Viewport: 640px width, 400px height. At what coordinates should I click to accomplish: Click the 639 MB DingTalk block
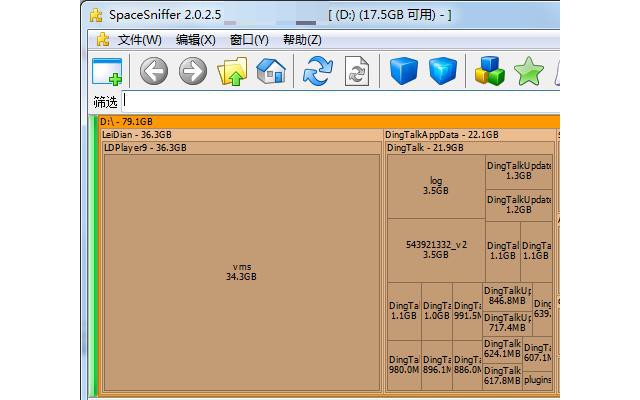pos(542,309)
